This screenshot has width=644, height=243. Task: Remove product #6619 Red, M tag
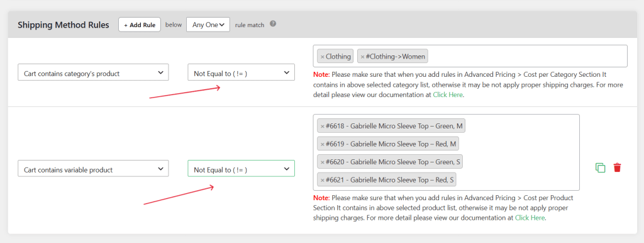323,144
